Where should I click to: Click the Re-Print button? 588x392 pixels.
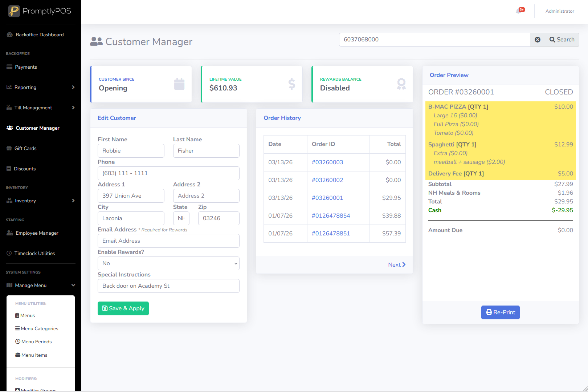click(x=501, y=312)
